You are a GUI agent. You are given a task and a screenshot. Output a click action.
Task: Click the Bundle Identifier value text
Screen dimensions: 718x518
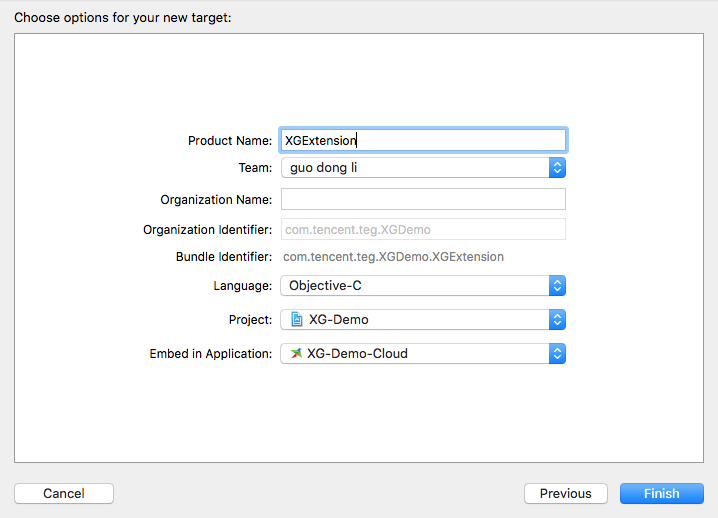click(x=393, y=257)
